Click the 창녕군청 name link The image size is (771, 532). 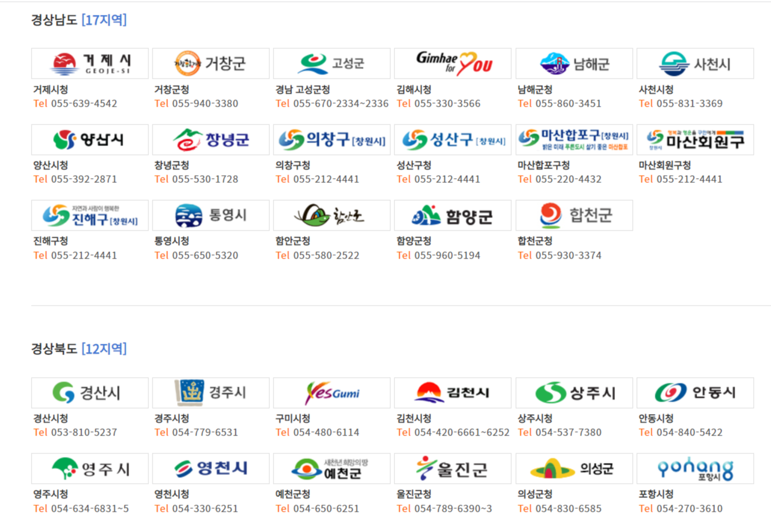pyautogui.click(x=172, y=165)
